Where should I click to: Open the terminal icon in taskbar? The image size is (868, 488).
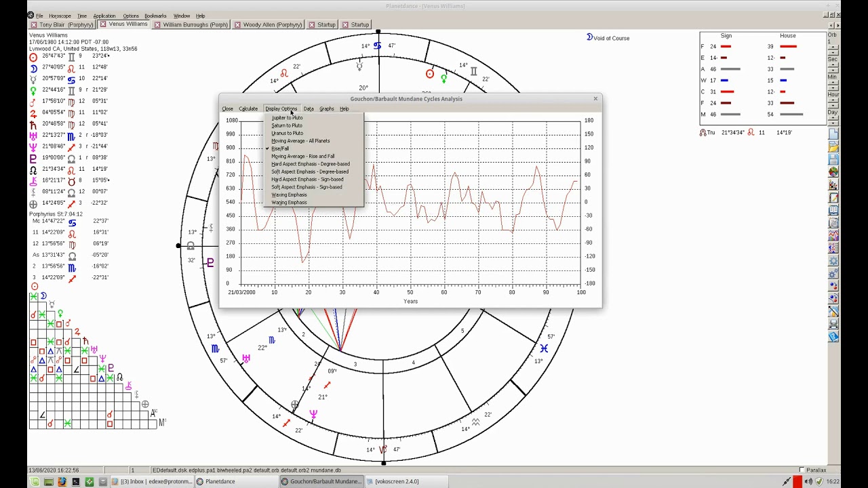point(75,481)
